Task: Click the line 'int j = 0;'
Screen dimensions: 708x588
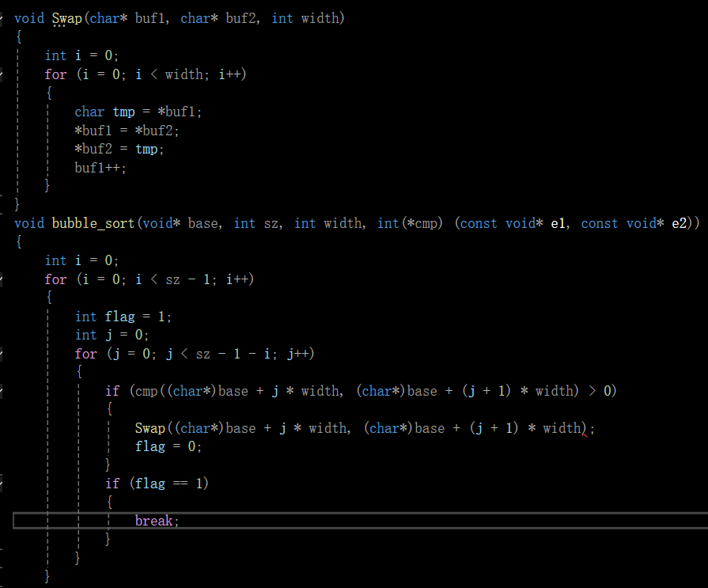Action: tap(112, 335)
